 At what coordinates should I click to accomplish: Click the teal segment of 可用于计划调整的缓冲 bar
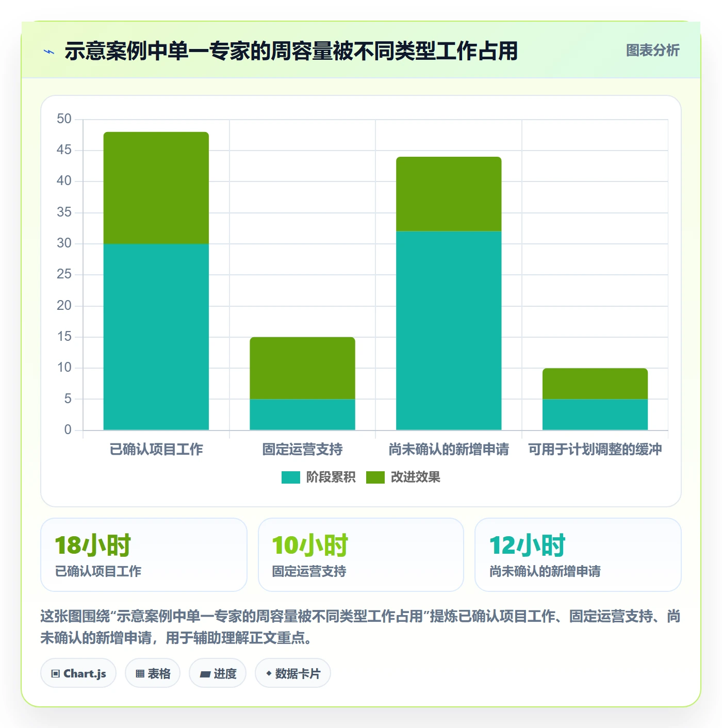[595, 415]
